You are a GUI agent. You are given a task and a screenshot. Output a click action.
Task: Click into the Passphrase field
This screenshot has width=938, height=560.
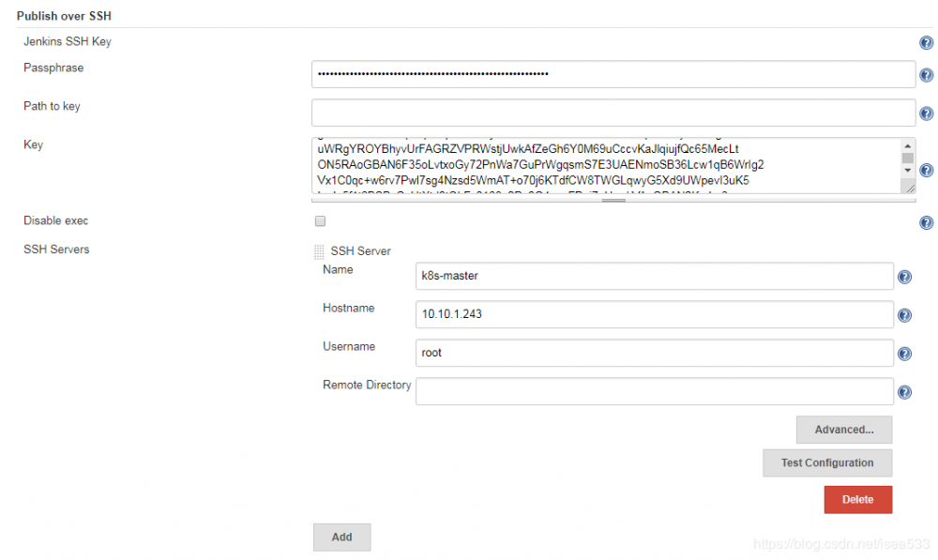click(x=613, y=74)
